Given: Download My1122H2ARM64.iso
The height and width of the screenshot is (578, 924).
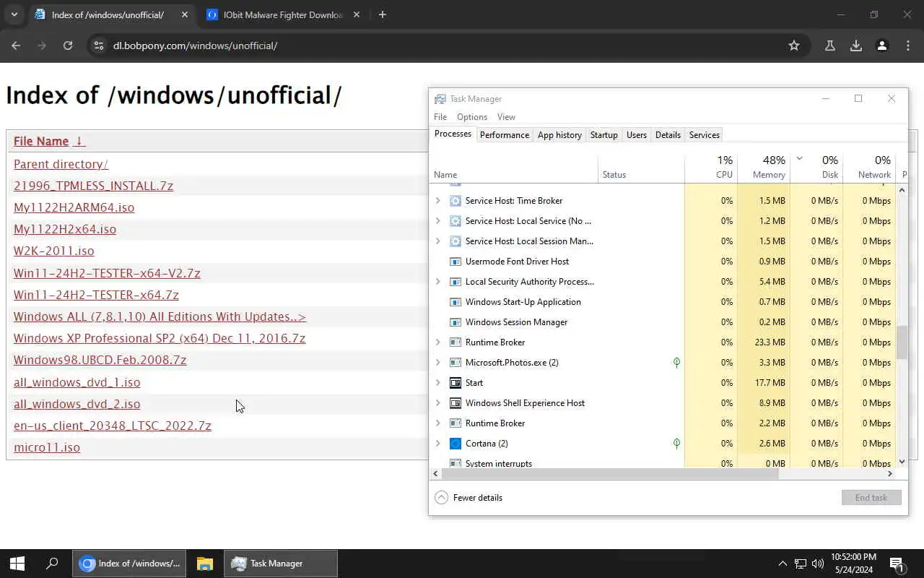Looking at the screenshot, I should 74,207.
